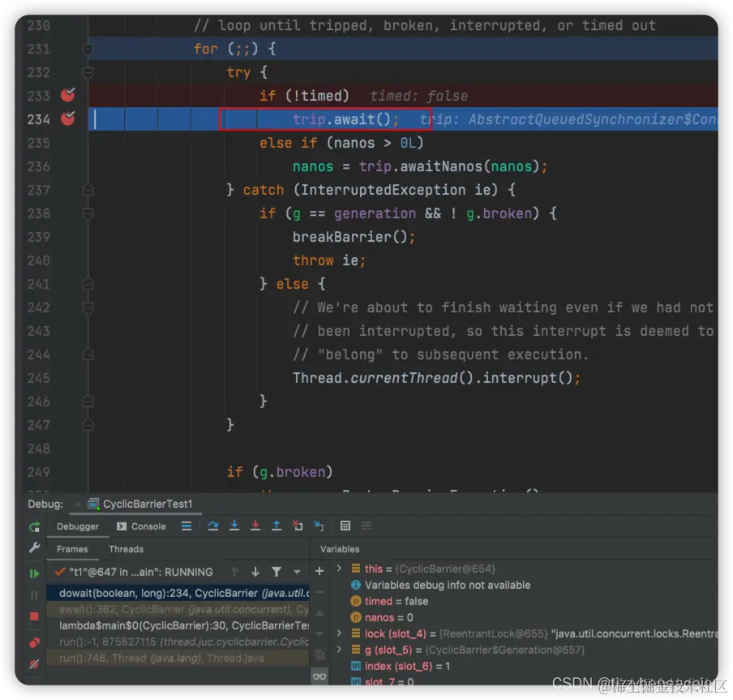733x700 pixels.
Task: Collapse the if fold marker at line 238
Action: (88, 213)
